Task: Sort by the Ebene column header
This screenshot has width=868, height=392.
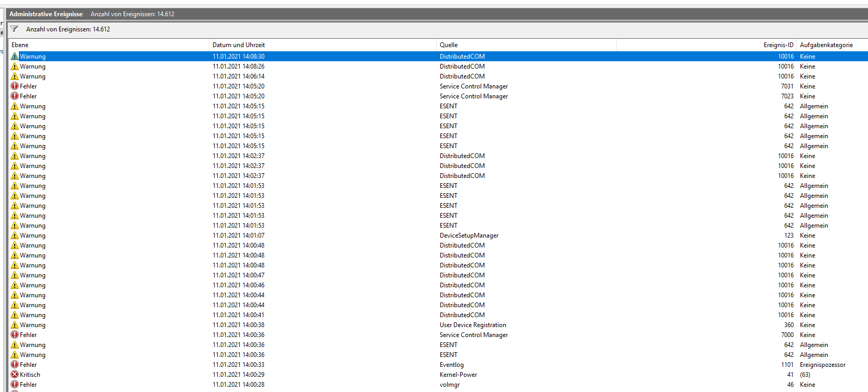Action: (108, 45)
